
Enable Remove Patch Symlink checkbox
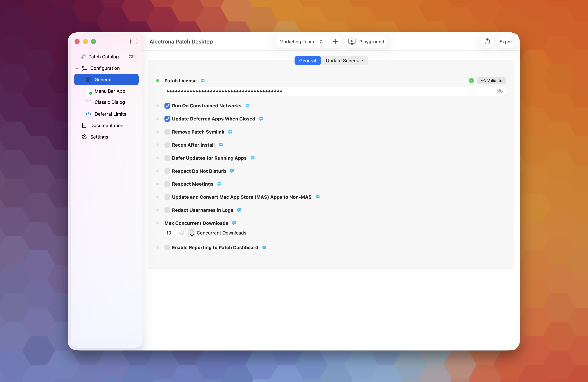click(167, 132)
